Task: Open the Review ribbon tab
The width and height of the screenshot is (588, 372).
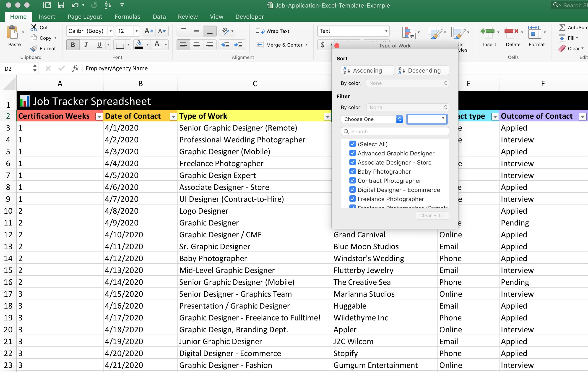Action: (x=187, y=17)
